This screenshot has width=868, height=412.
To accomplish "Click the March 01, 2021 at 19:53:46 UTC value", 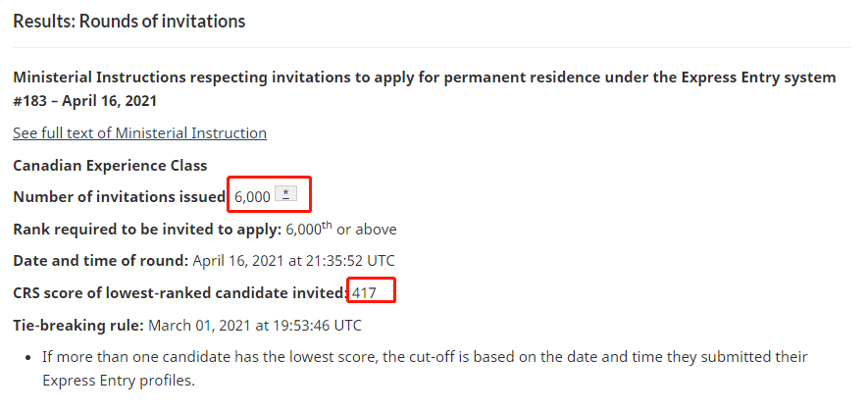I will point(255,325).
